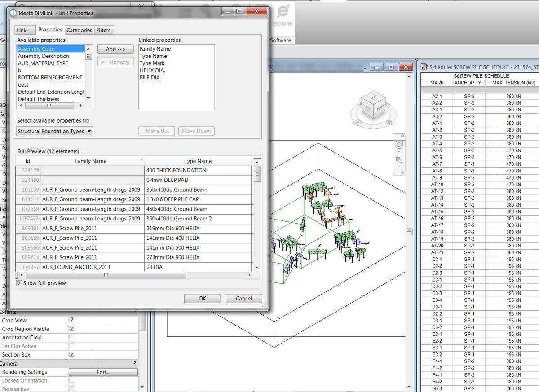Toggle the Show full preview checkbox
Screen dimensions: 539x392
point(18,283)
